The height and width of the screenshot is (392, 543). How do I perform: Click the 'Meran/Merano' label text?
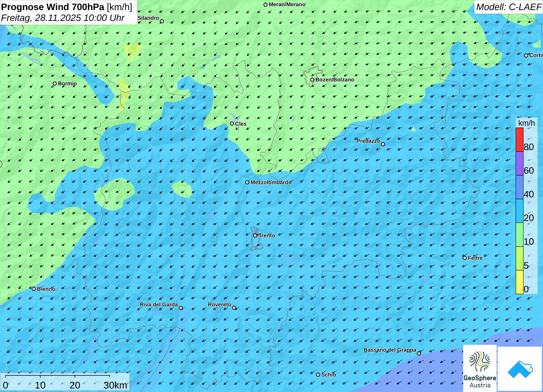pyautogui.click(x=287, y=4)
